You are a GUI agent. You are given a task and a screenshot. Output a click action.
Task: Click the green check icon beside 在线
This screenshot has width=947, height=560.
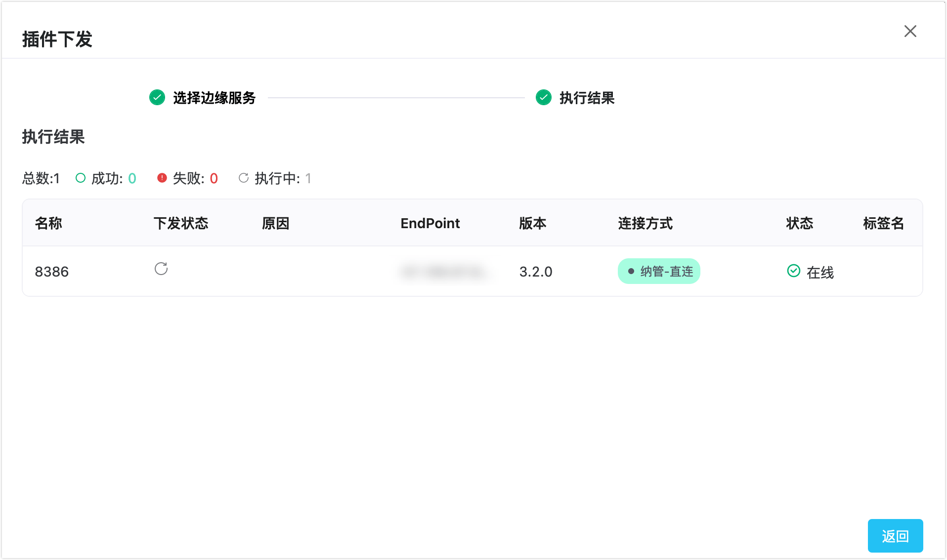(x=793, y=271)
